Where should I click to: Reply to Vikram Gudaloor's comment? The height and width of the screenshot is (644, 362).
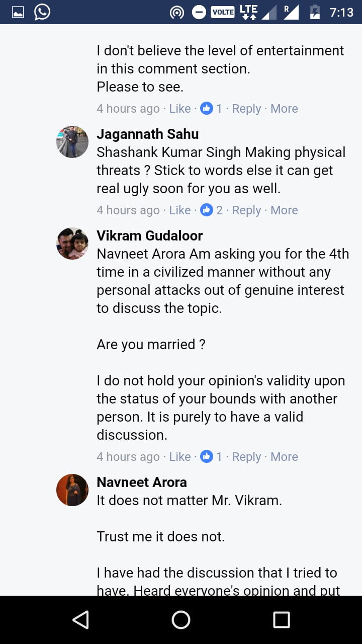pos(246,456)
